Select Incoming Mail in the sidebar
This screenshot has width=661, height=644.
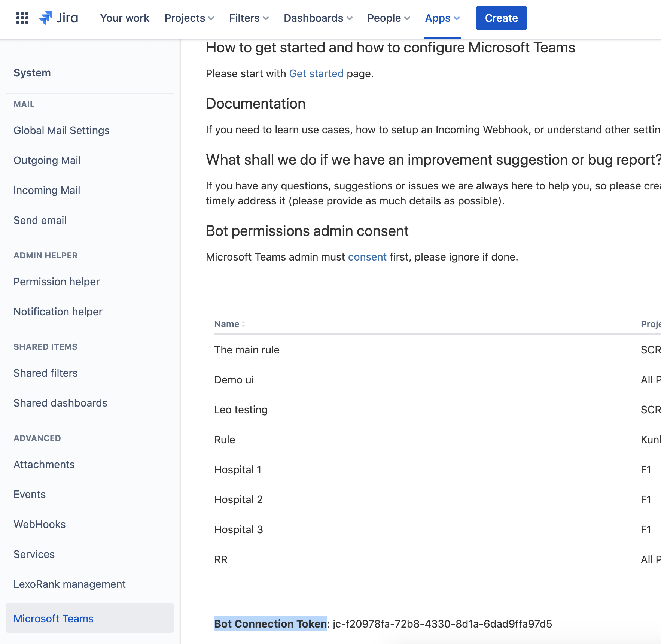[x=46, y=190]
